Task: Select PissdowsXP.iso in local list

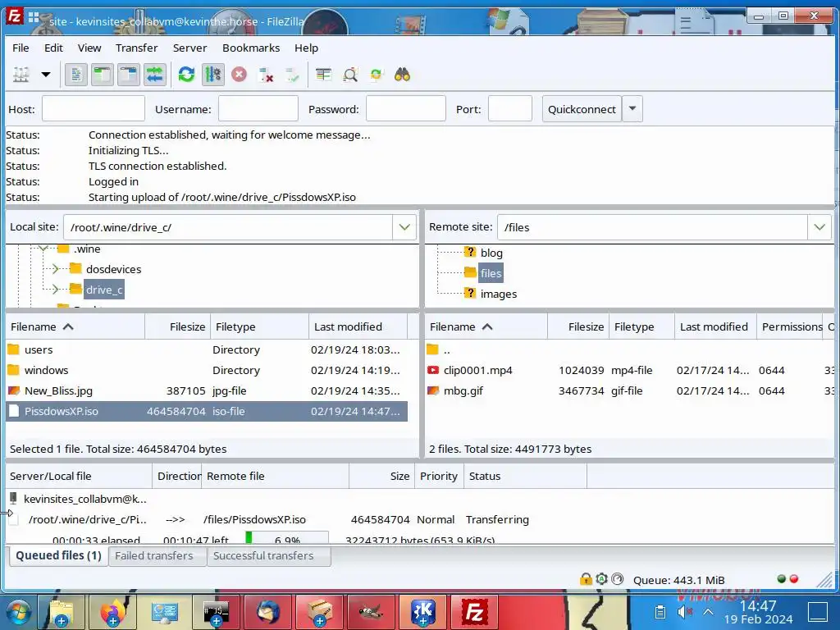Action: 206,412
